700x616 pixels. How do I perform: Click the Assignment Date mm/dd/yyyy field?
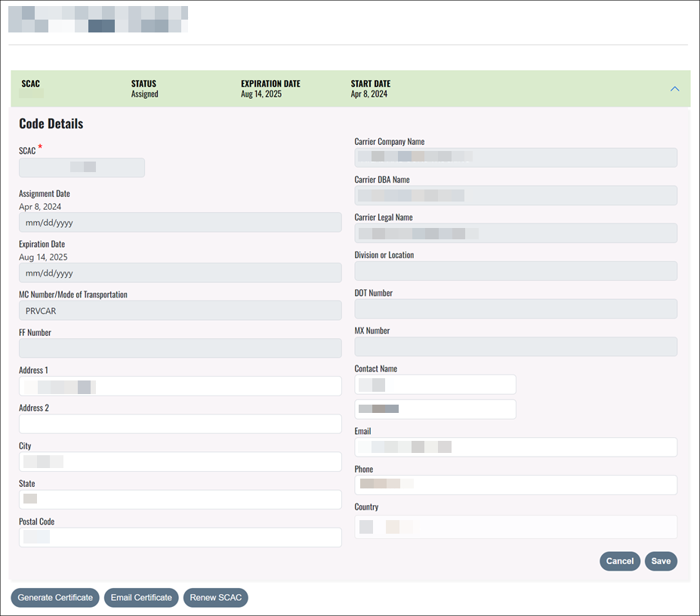coord(180,223)
